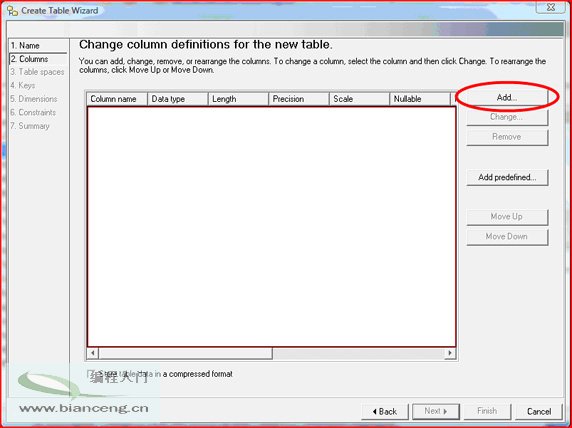The width and height of the screenshot is (572, 428).
Task: Click the Data type column header
Action: 178,99
